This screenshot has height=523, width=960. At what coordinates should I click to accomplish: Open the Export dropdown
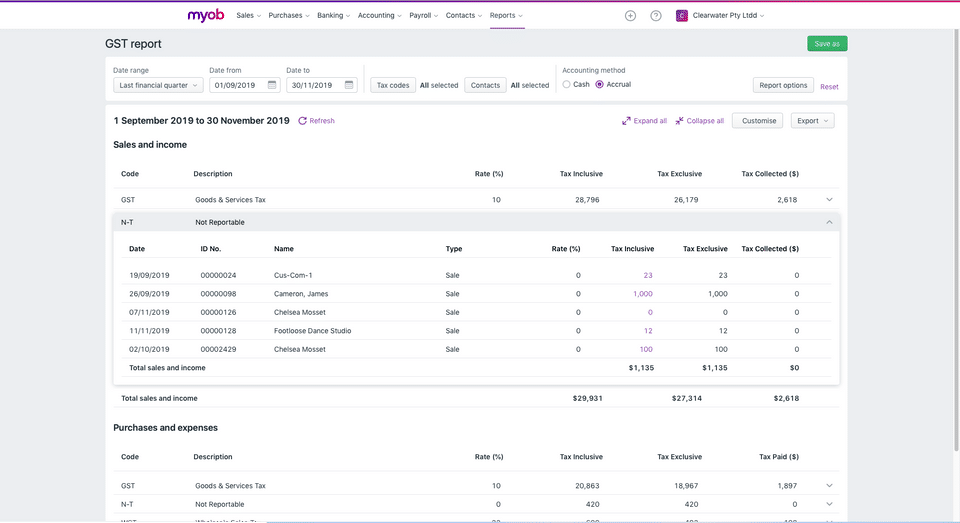click(812, 121)
